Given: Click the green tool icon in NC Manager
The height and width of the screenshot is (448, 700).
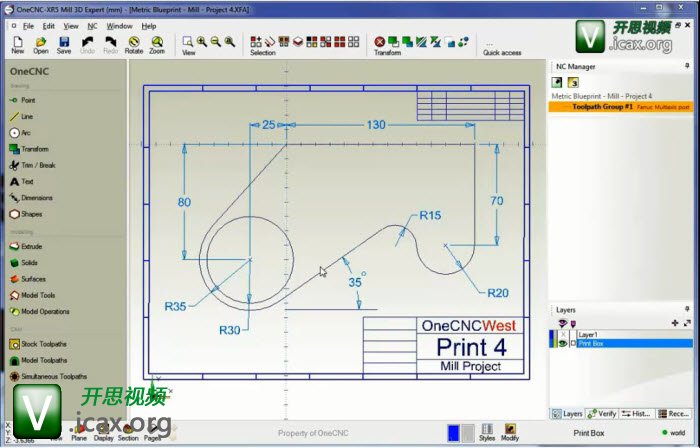Looking at the screenshot, I should (x=557, y=83).
